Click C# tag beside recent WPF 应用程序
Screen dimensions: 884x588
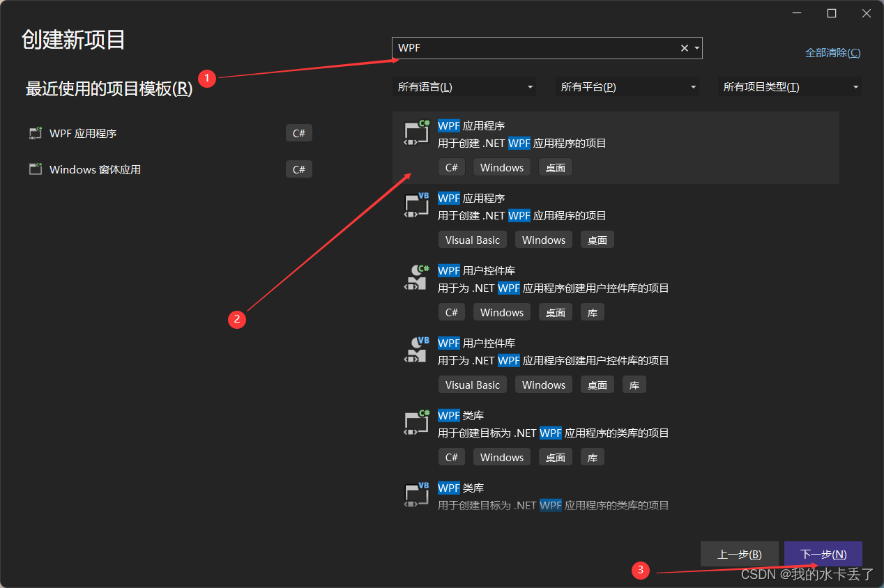pyautogui.click(x=299, y=133)
